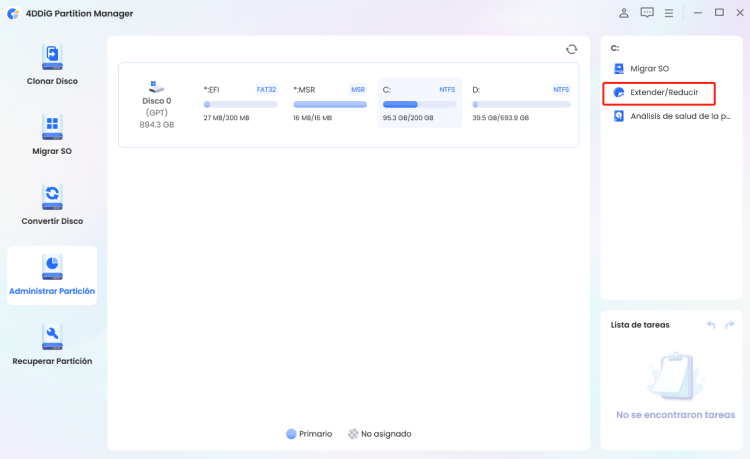Open the feedback chat icon

pos(647,13)
